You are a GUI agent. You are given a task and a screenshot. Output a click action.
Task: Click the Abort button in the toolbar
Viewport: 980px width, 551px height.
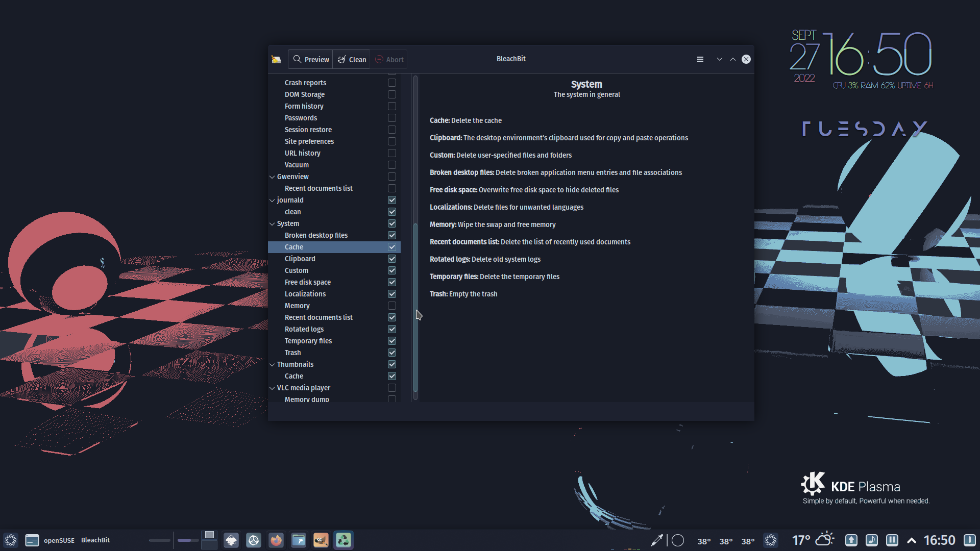click(x=389, y=59)
